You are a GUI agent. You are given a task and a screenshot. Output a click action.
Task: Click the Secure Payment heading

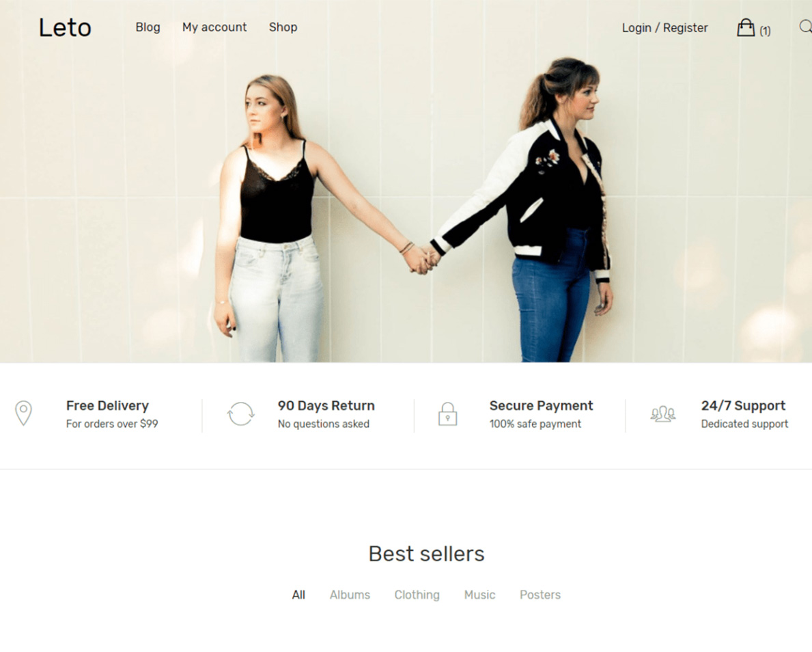tap(541, 405)
